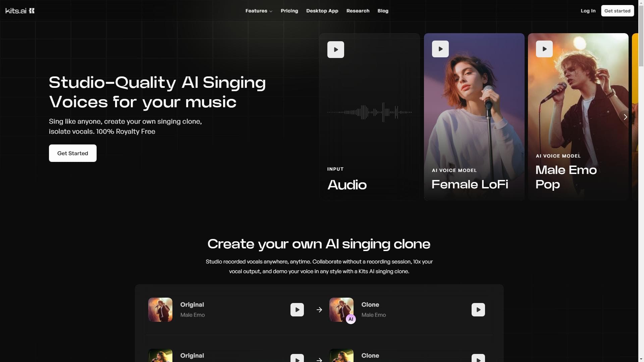Open the Research page
The height and width of the screenshot is (362, 644).
(x=358, y=11)
